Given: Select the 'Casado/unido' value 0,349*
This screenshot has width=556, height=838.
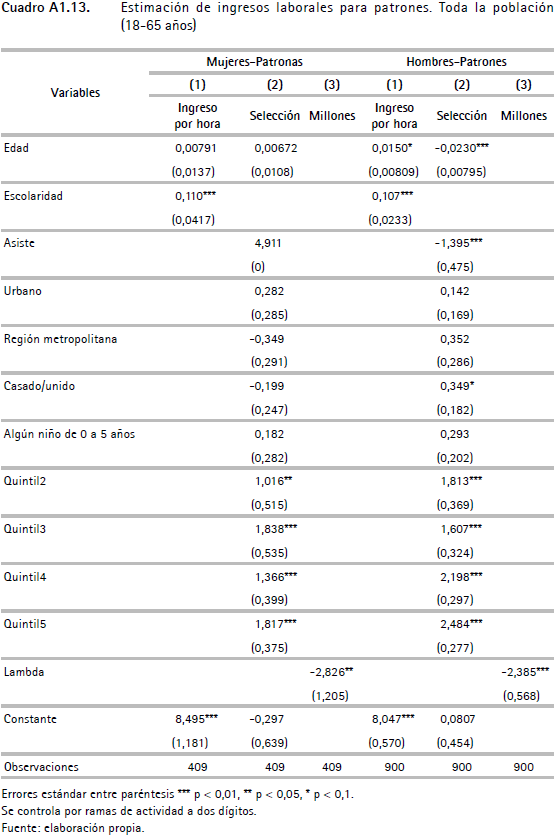Looking at the screenshot, I should pyautogui.click(x=457, y=386).
